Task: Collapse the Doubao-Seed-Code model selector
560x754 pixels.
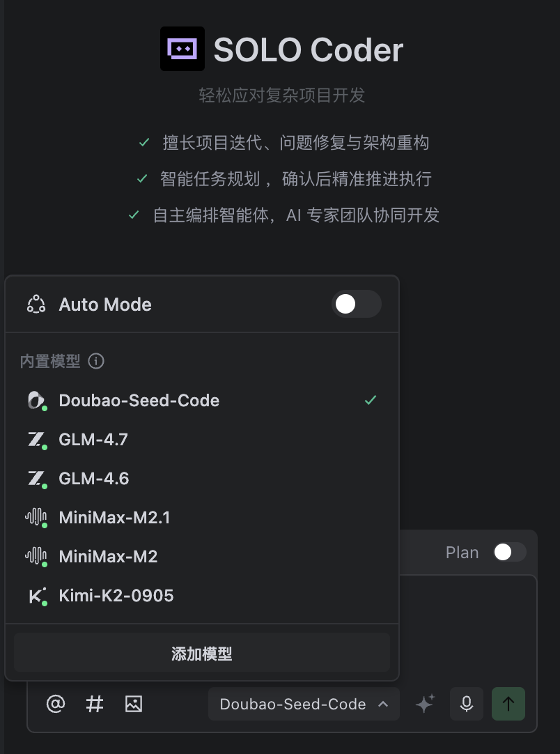Action: pos(304,704)
